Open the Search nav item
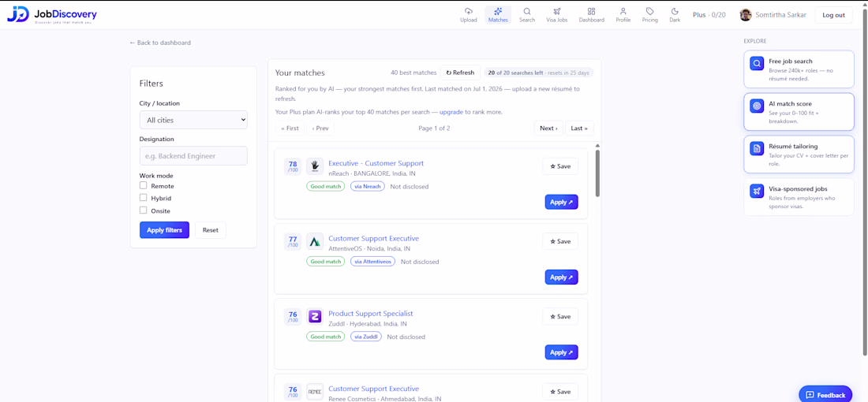Viewport: 868px width, 402px height. pyautogui.click(x=527, y=15)
